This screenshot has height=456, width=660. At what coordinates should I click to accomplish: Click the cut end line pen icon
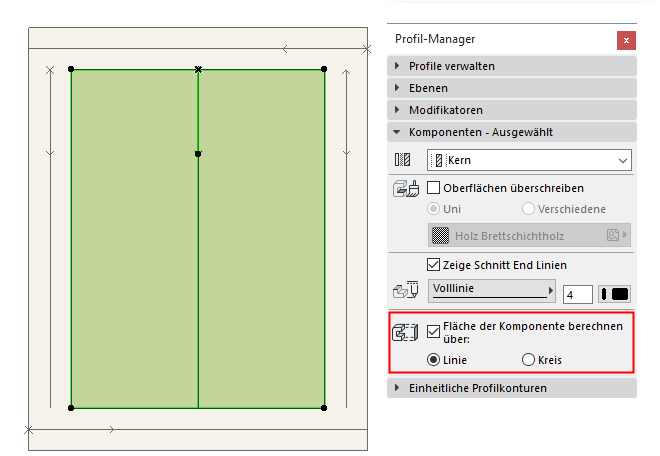coord(405,292)
